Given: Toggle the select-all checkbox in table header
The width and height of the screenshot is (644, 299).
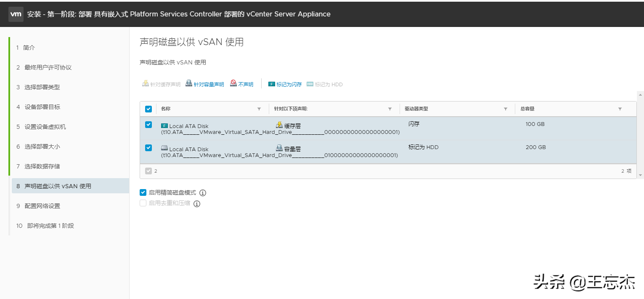Looking at the screenshot, I should 148,109.
